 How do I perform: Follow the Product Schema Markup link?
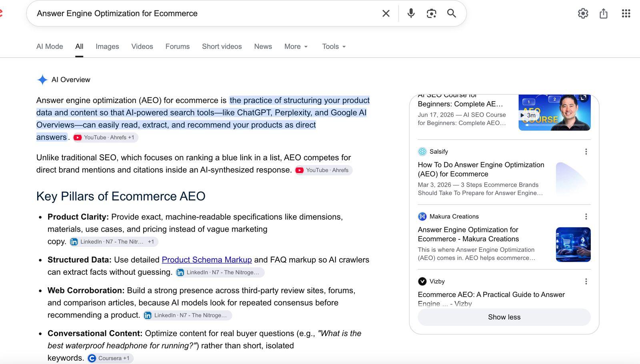[x=207, y=260]
